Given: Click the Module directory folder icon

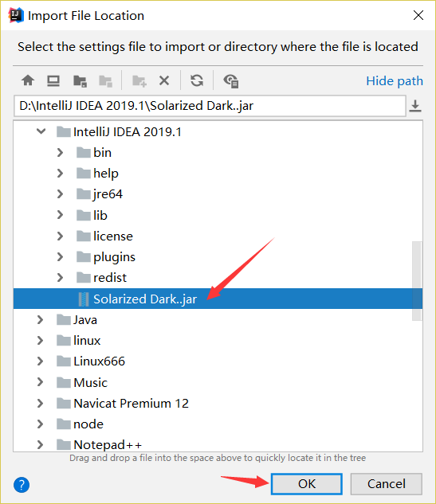Looking at the screenshot, I should [105, 81].
